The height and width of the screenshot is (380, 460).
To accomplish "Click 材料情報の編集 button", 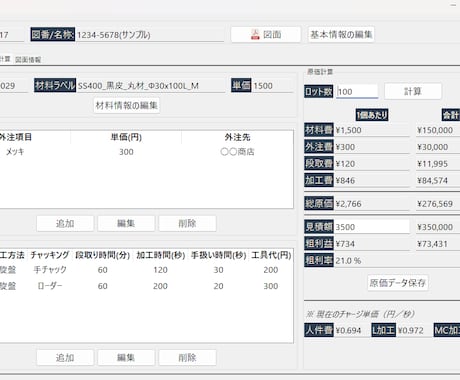I will [126, 105].
